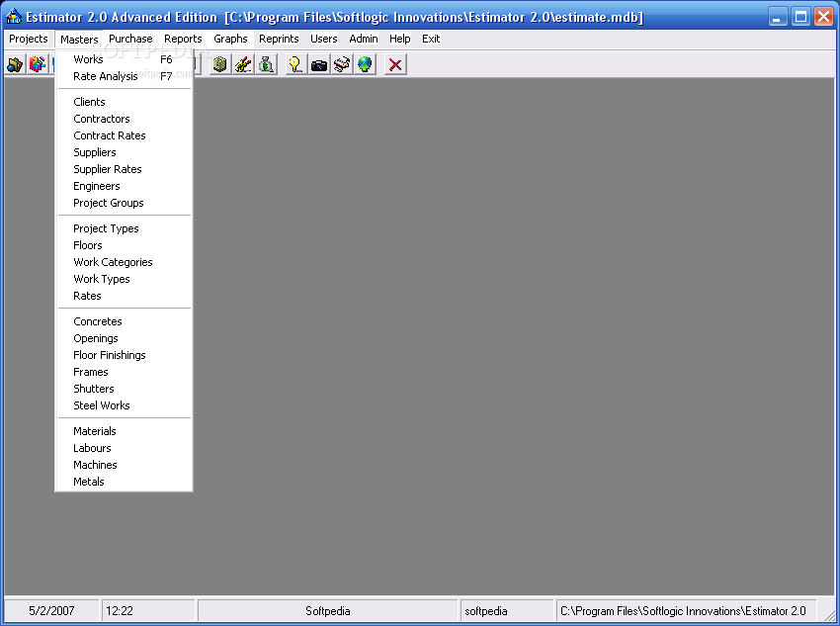The width and height of the screenshot is (840, 626).
Task: Choose Contract Rates menu entry
Action: (124, 135)
